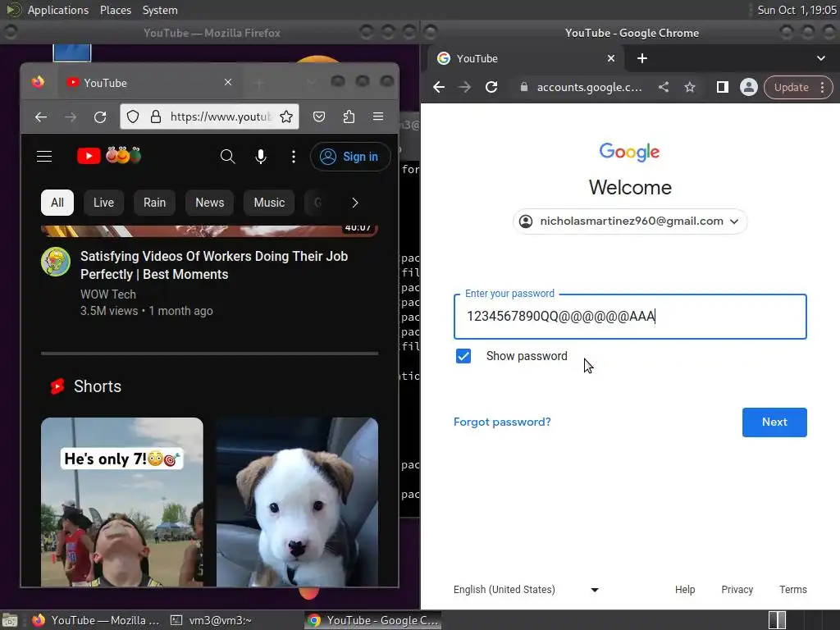Open Chrome Update menu button

[798, 87]
